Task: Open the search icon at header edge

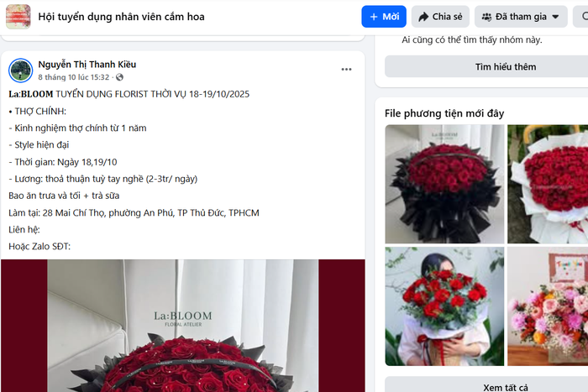Action: coord(582,17)
